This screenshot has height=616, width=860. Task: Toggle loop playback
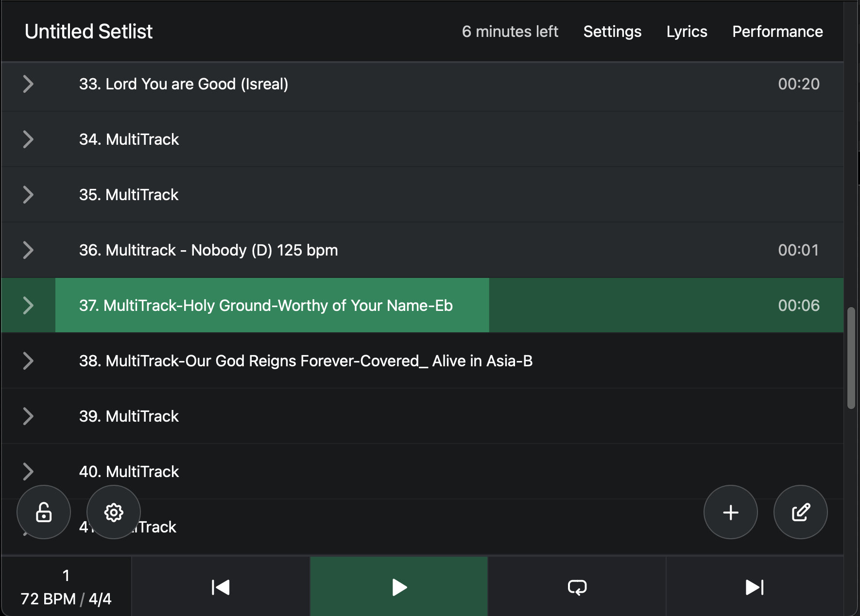[x=577, y=587]
